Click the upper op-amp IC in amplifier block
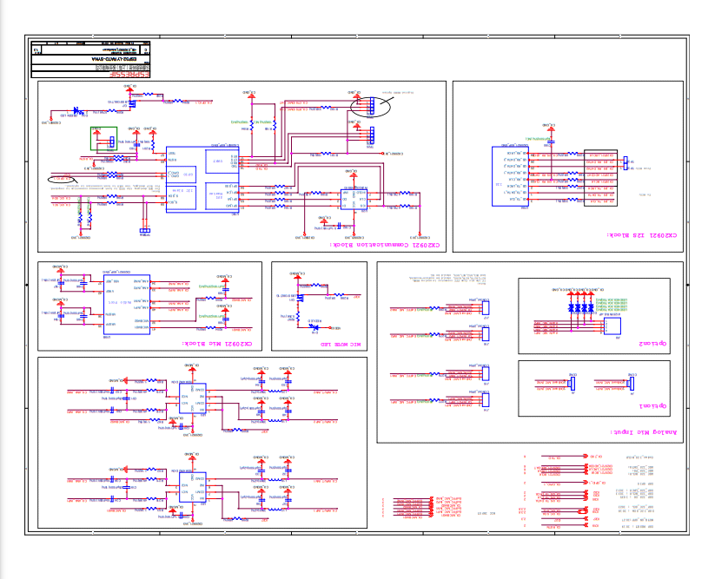728x579 pixels. click(x=193, y=399)
